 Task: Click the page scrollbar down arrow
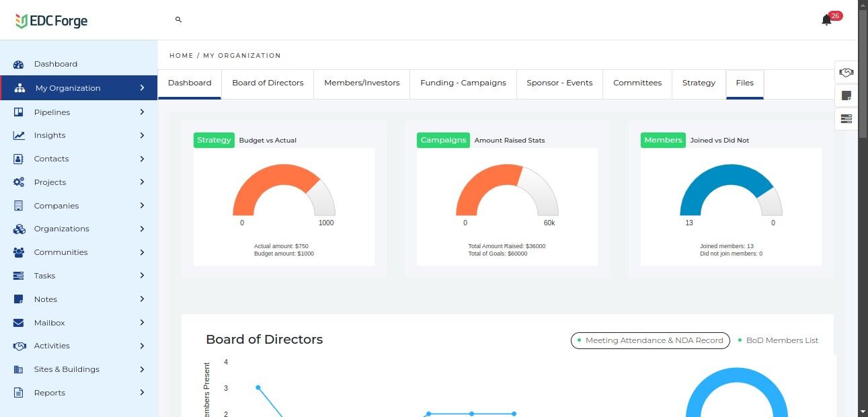pyautogui.click(x=863, y=411)
